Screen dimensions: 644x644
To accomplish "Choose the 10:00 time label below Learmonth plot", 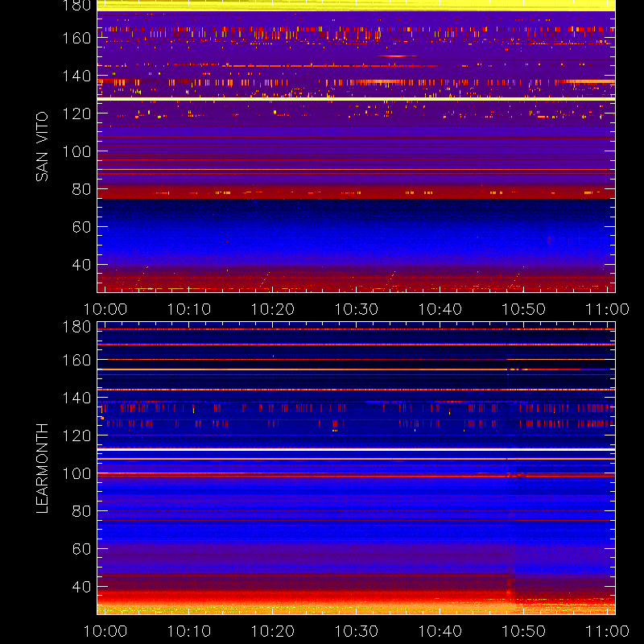I will [x=105, y=631].
